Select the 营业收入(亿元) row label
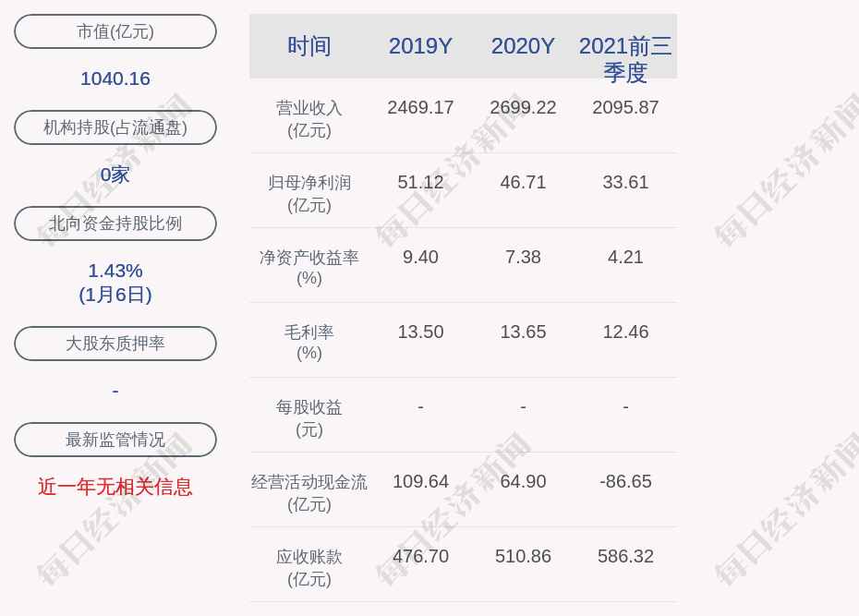859x616 pixels. (309, 119)
